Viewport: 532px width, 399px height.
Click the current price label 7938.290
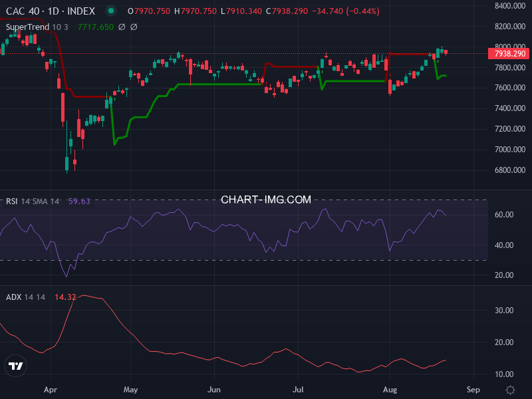point(508,54)
